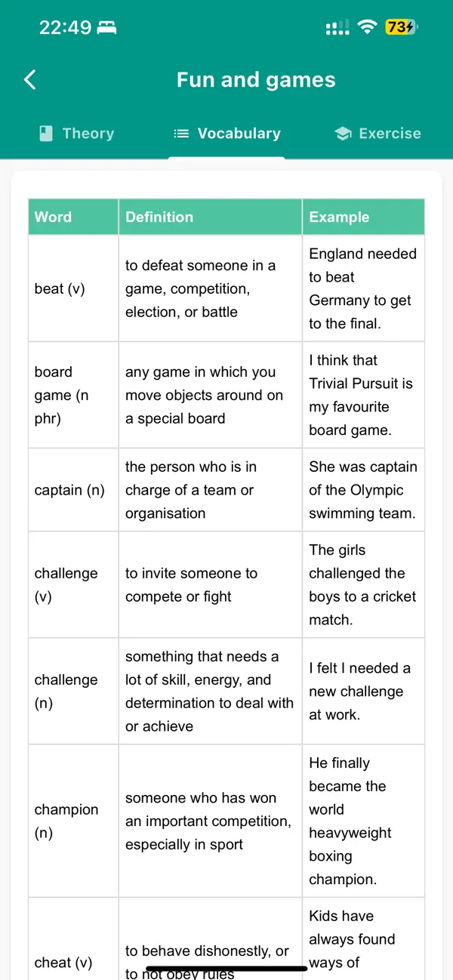Tap the back arrow icon
Image resolution: width=453 pixels, height=980 pixels.
[30, 79]
